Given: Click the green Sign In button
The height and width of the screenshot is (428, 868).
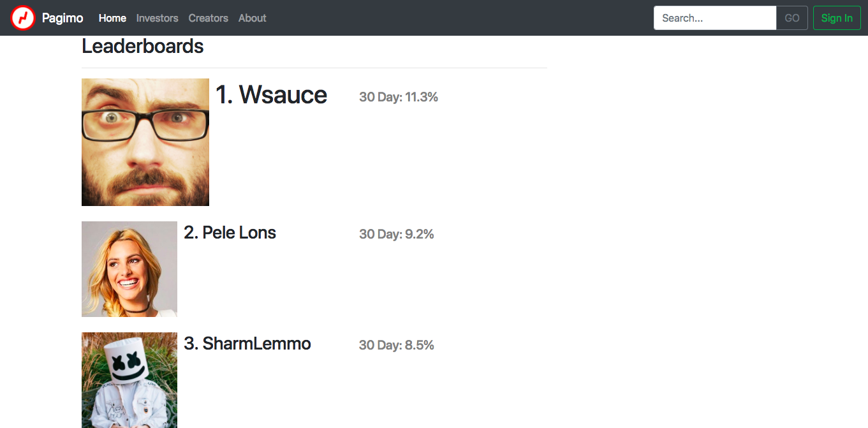Looking at the screenshot, I should pos(836,18).
